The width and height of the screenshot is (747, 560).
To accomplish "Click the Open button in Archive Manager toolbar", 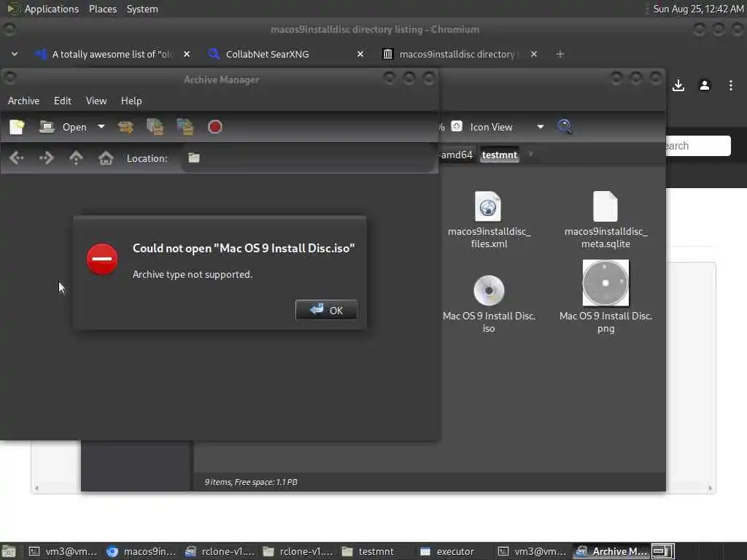I will pyautogui.click(x=63, y=127).
